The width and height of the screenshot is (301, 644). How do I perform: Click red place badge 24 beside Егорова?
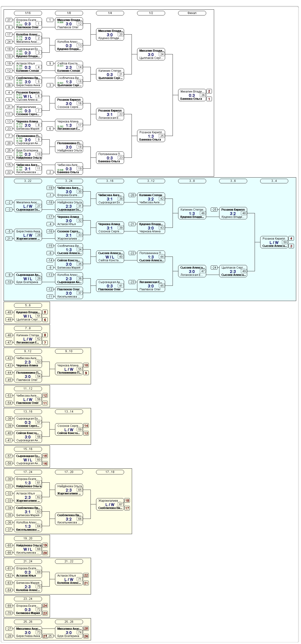pos(45,606)
